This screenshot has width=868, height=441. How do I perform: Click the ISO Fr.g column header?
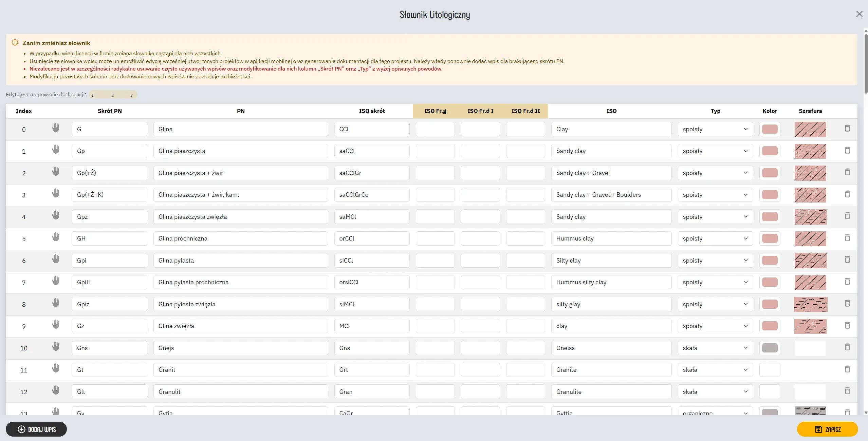click(x=435, y=111)
